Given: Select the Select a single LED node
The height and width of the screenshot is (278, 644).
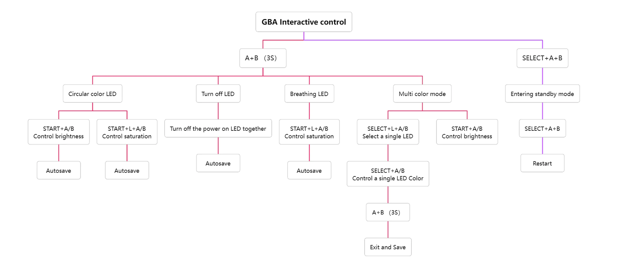Looking at the screenshot, I should pyautogui.click(x=388, y=132).
